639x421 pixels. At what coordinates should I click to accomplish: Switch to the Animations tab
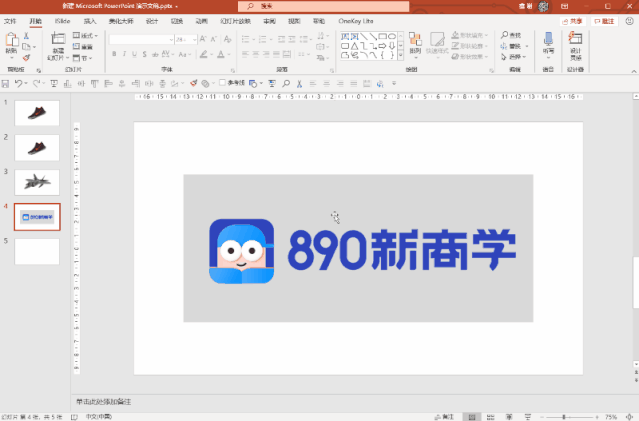201,21
